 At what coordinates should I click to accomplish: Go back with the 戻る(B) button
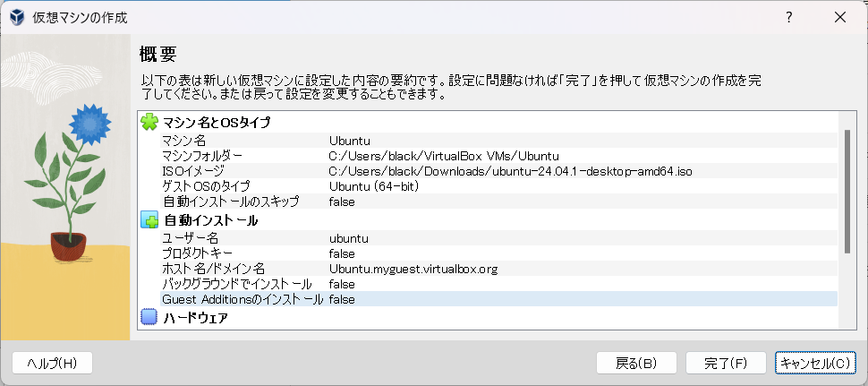636,364
